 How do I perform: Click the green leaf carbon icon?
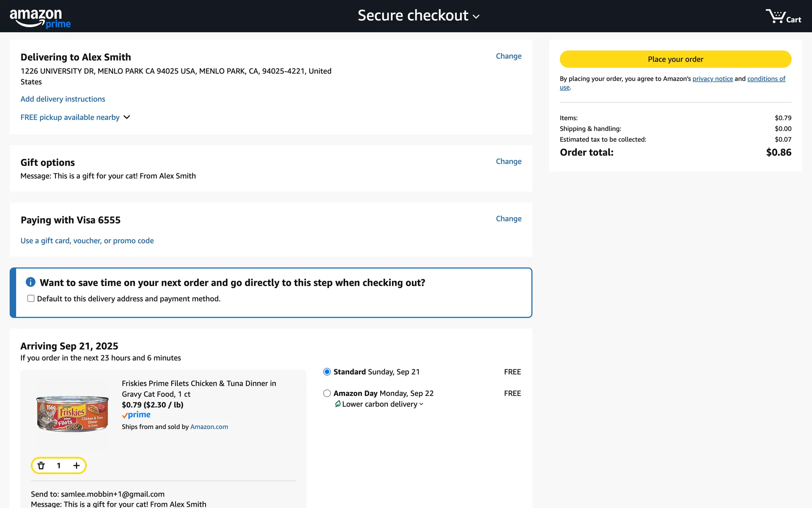click(337, 404)
